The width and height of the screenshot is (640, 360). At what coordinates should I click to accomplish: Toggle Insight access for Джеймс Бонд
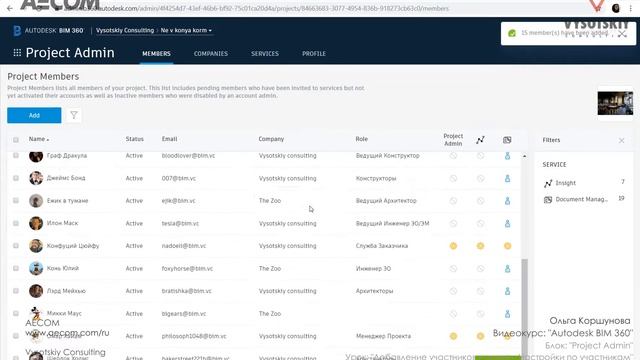480,178
